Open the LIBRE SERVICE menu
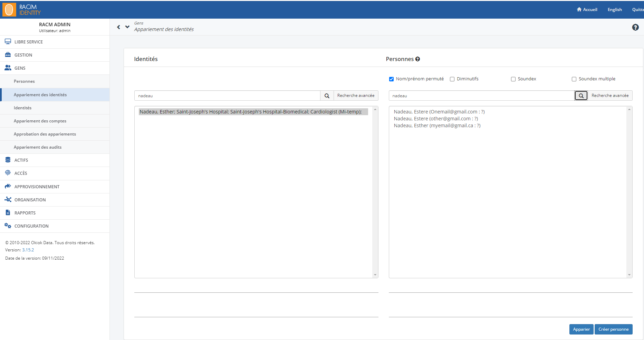Screen dimensions: 644x340 (55, 42)
